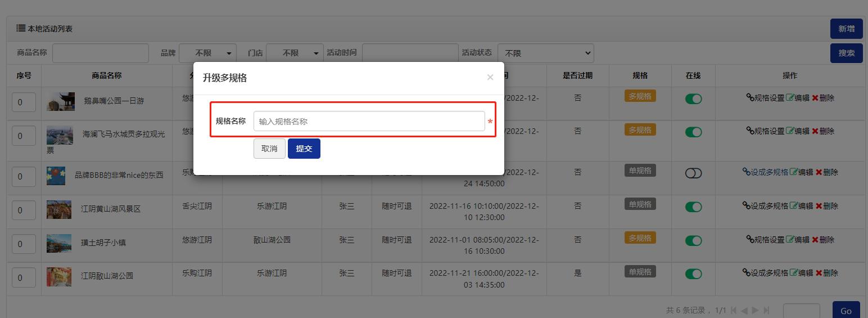
Task: Go to next page pagination arrow
Action: pyautogui.click(x=756, y=310)
